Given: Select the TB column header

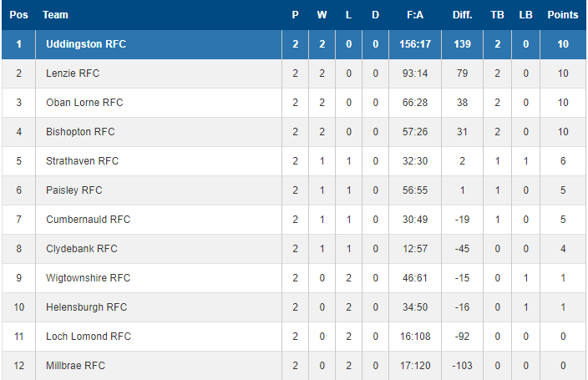Looking at the screenshot, I should [497, 15].
